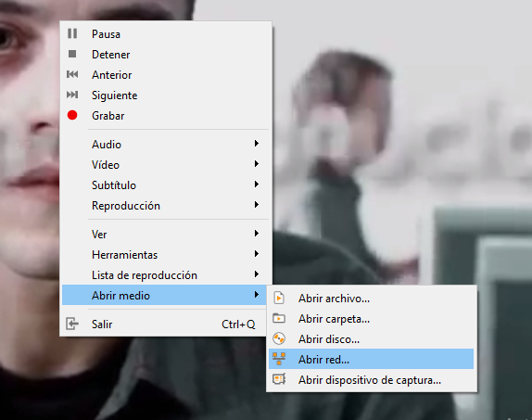Image resolution: width=532 pixels, height=420 pixels.
Task: Expand the Reproducción submenu arrow
Action: tap(257, 204)
